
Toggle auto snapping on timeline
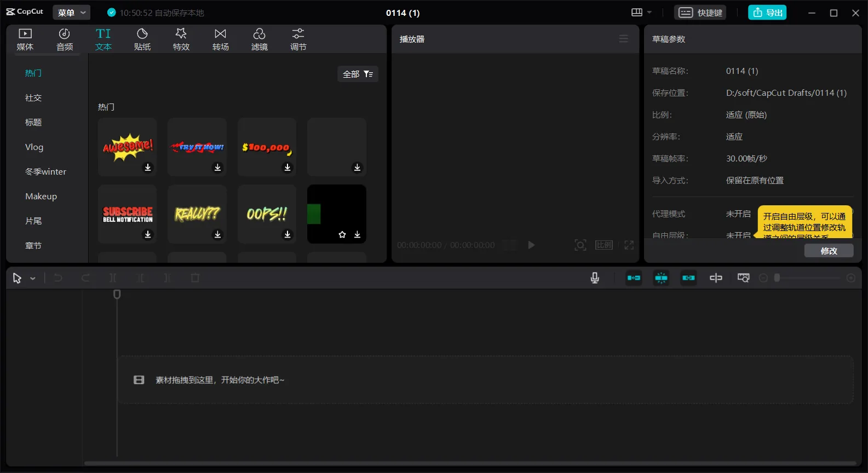(x=661, y=278)
